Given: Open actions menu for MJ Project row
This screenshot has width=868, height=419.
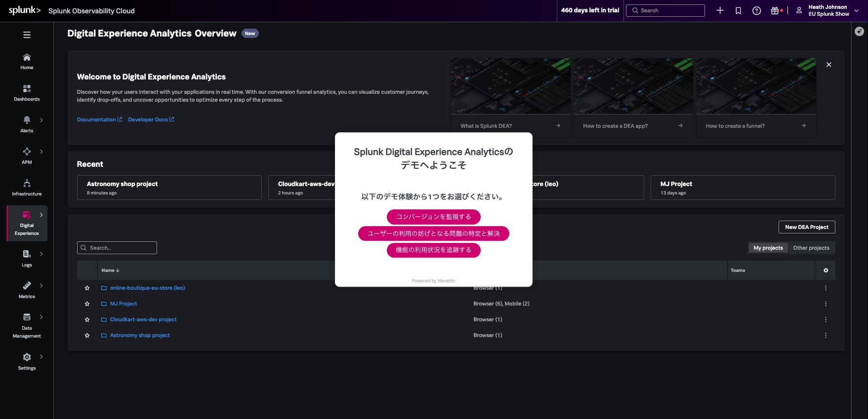Looking at the screenshot, I should (x=826, y=304).
